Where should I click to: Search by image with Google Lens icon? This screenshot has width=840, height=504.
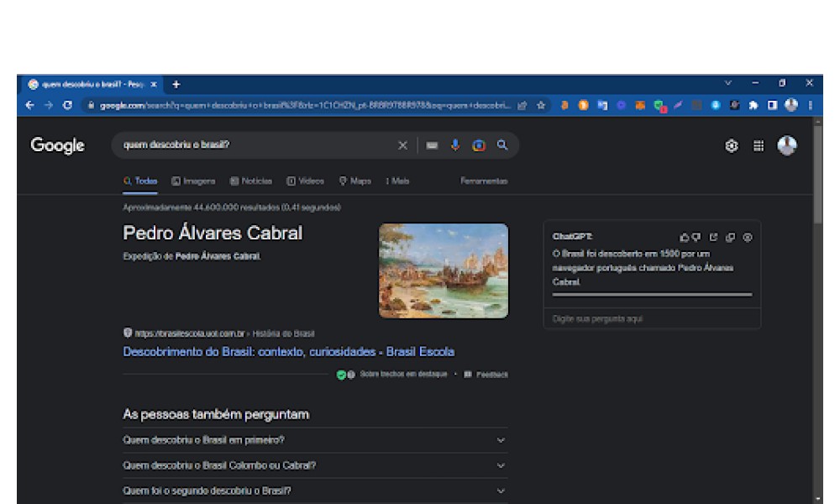[479, 145]
